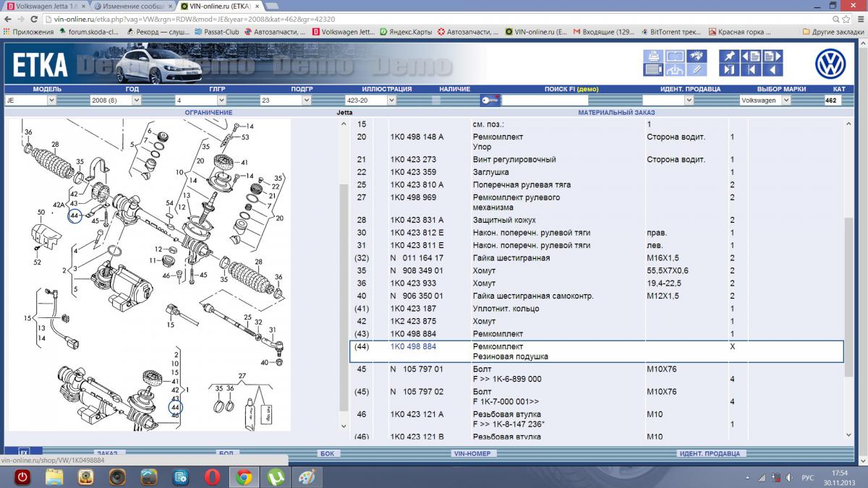Click the list view icon below printer

point(654,70)
